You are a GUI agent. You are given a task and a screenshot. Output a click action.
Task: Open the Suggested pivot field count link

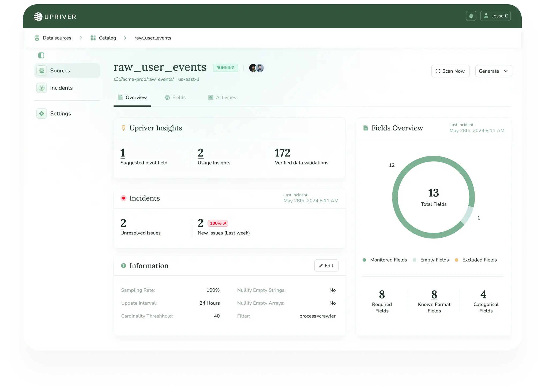[123, 153]
